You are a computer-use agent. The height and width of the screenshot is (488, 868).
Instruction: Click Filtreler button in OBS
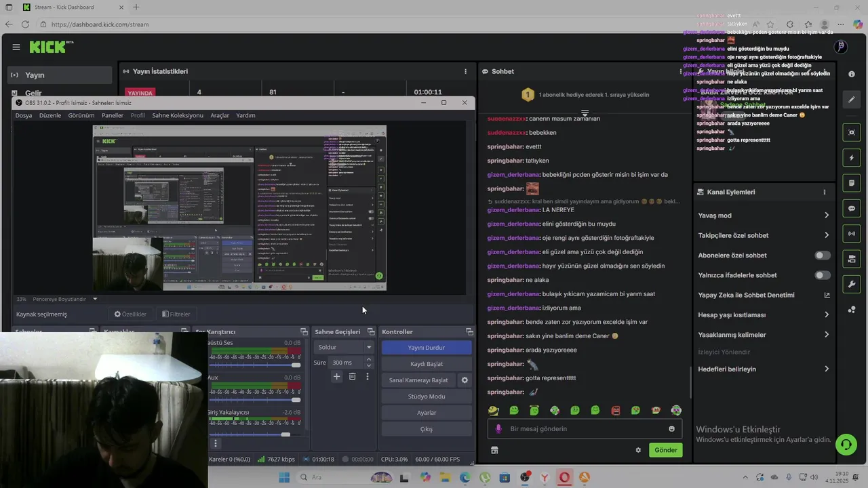pos(176,314)
